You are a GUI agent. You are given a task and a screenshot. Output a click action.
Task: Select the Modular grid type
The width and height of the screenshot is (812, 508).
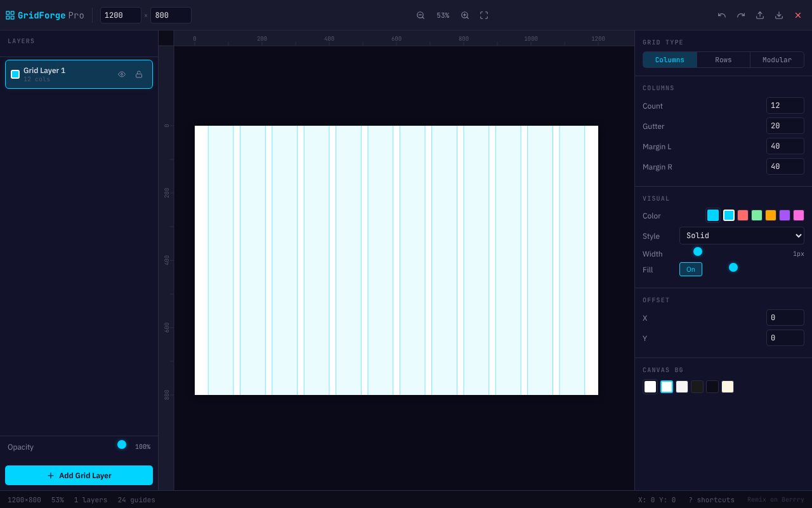[x=776, y=59]
